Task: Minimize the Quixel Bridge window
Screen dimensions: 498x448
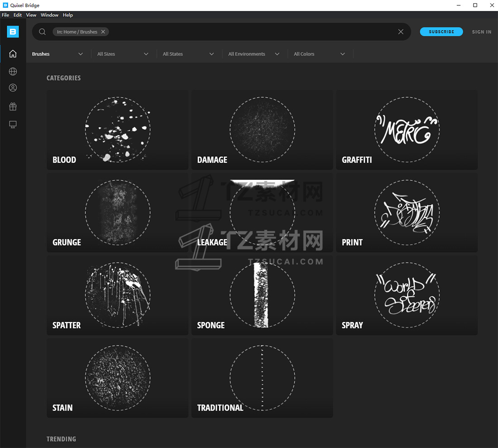Action: click(458, 5)
